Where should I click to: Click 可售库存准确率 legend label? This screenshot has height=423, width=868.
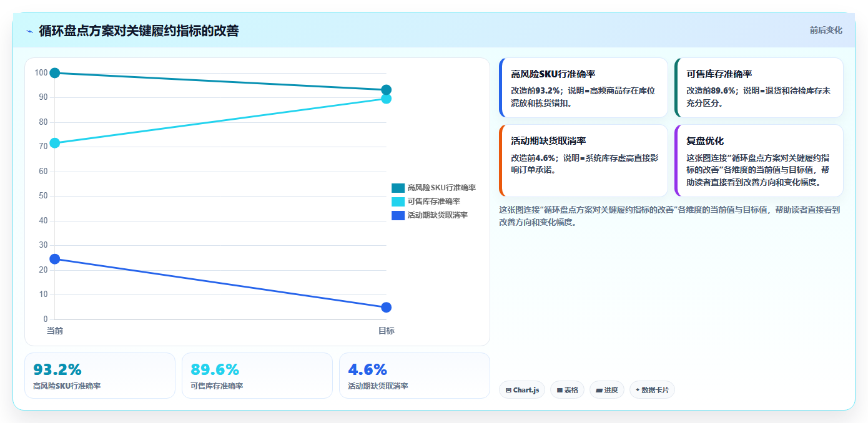pos(433,202)
